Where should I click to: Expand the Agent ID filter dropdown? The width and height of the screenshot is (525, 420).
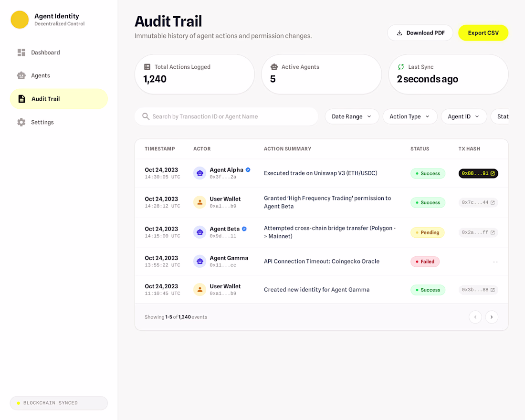tap(463, 116)
